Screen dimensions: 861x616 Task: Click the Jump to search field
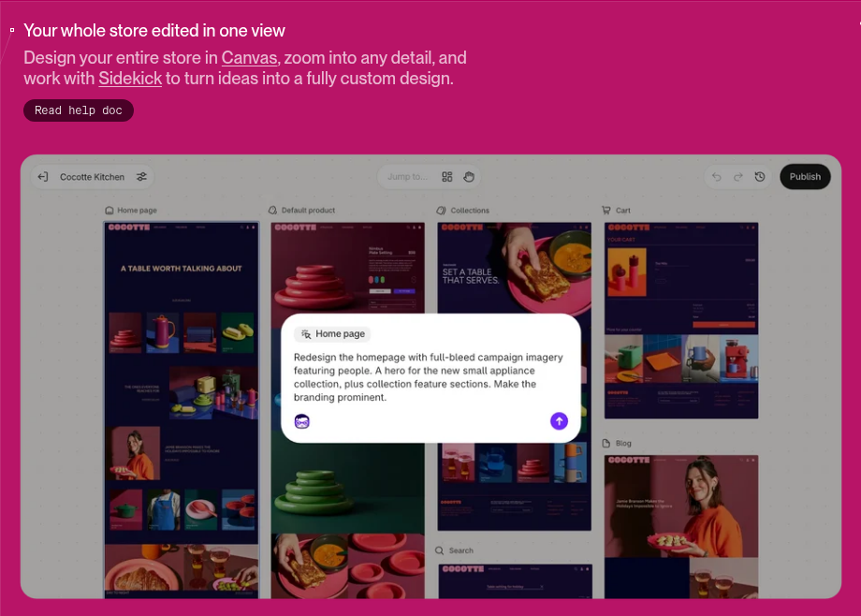(407, 177)
